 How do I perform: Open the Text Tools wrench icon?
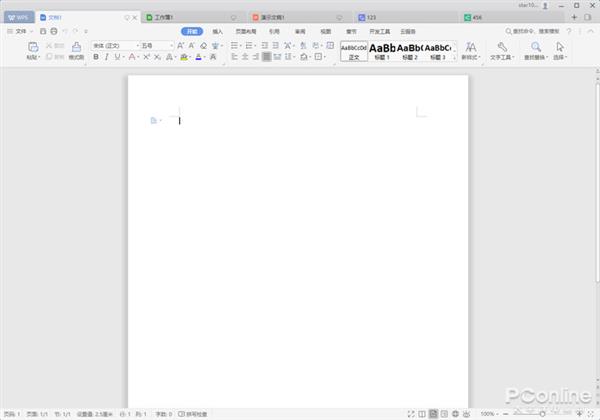(x=502, y=47)
